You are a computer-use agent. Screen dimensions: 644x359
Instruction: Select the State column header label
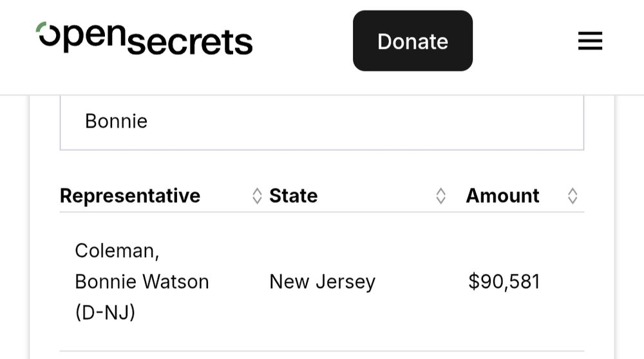tap(293, 196)
